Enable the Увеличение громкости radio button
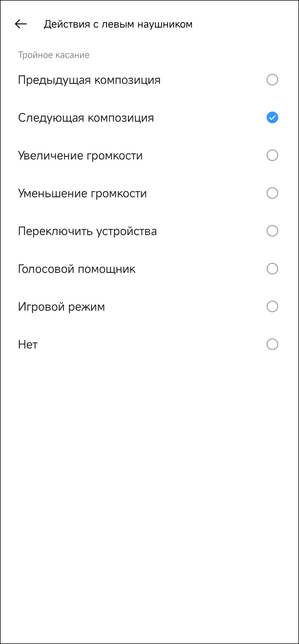 click(272, 155)
